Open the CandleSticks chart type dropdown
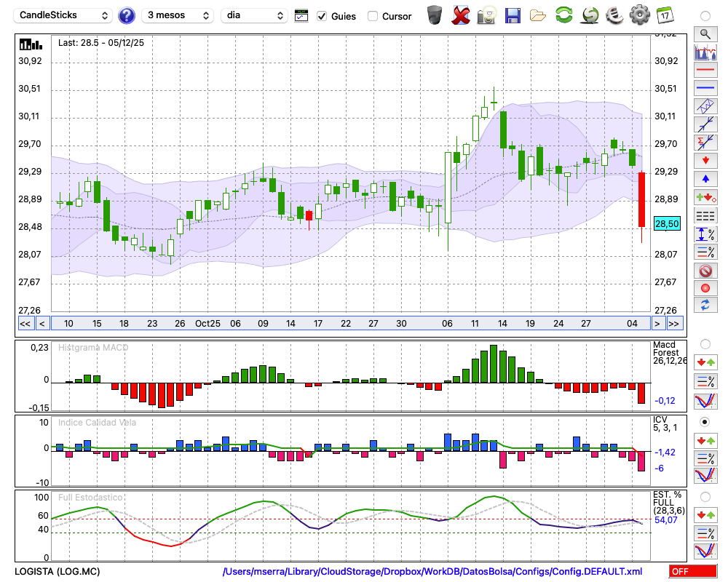728x582 pixels. tap(63, 15)
